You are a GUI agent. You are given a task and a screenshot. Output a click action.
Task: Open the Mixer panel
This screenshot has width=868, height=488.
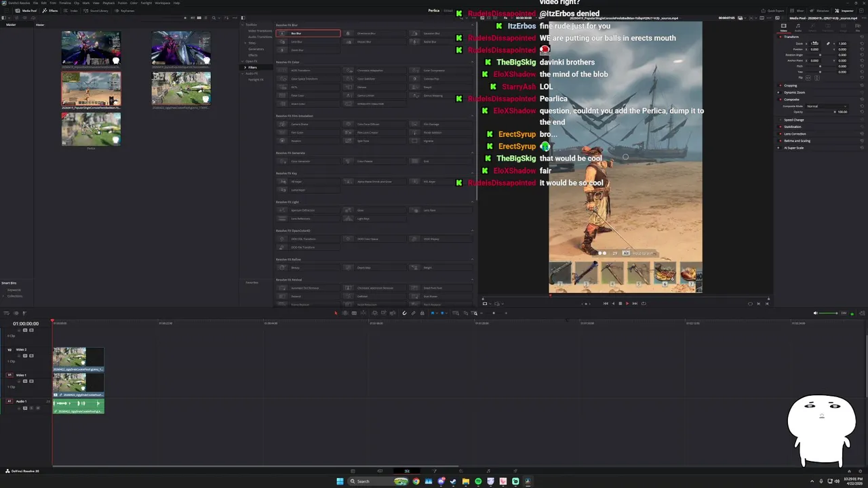[x=798, y=11]
